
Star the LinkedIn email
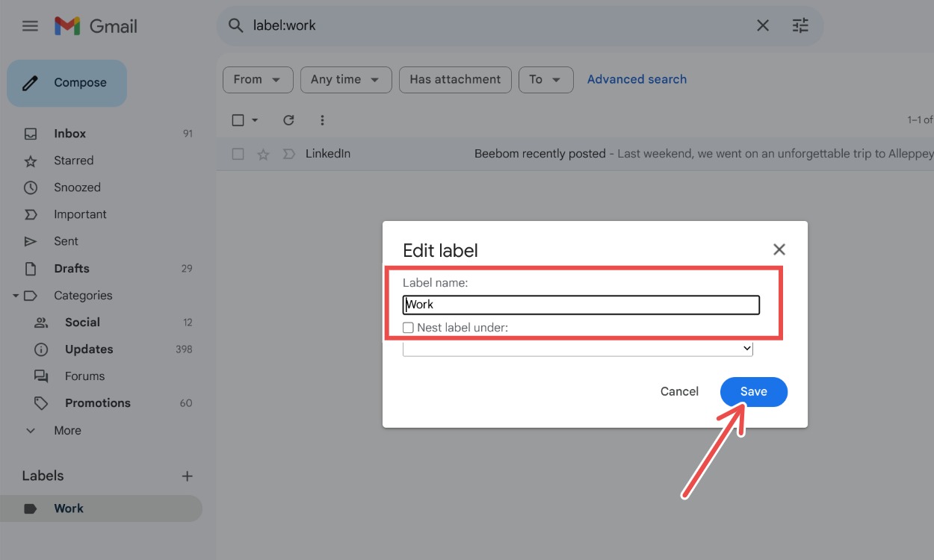point(263,153)
